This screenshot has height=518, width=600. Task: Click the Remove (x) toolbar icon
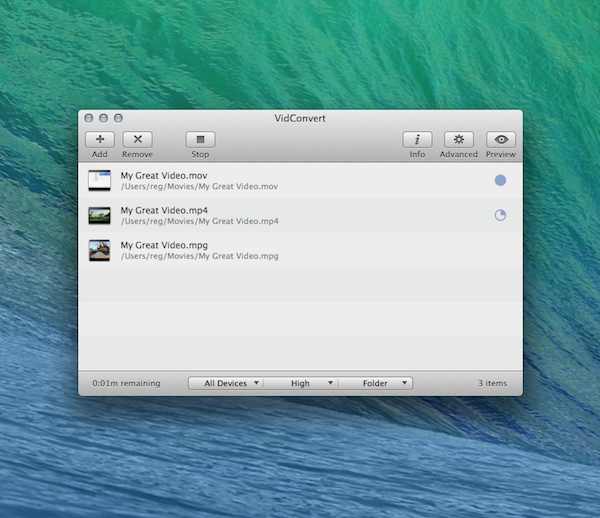pos(137,140)
